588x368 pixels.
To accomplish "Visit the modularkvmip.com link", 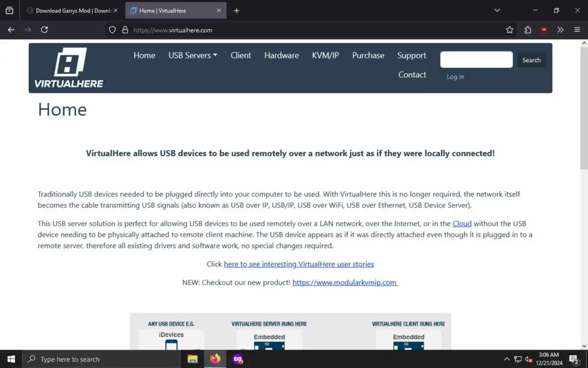I will pyautogui.click(x=345, y=282).
